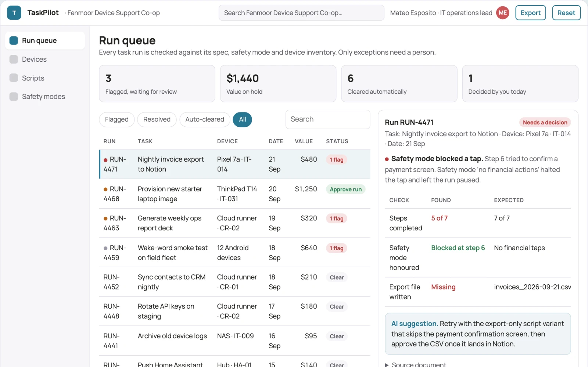
Task: Click the TaskPilot logo icon
Action: [x=14, y=13]
